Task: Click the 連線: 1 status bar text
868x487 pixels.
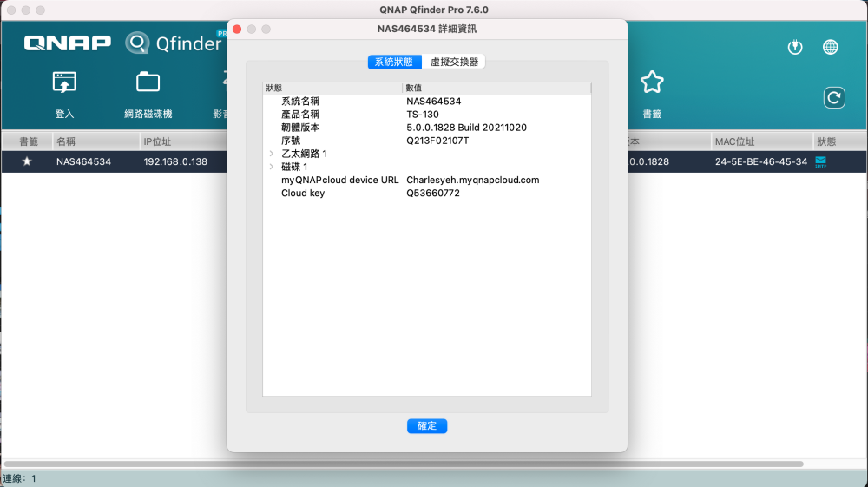Action: (19, 478)
